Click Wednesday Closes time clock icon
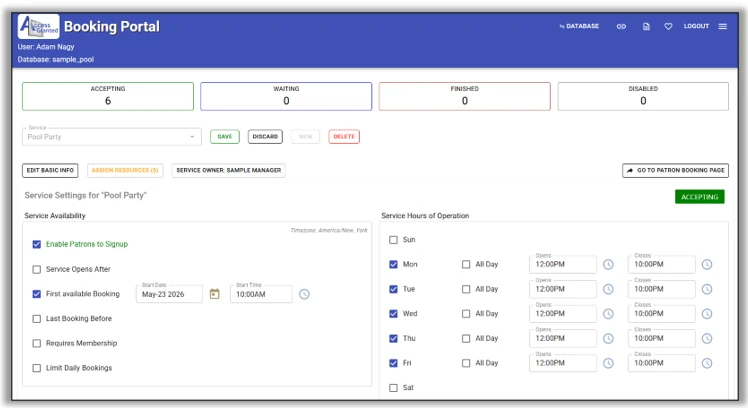 (x=707, y=313)
